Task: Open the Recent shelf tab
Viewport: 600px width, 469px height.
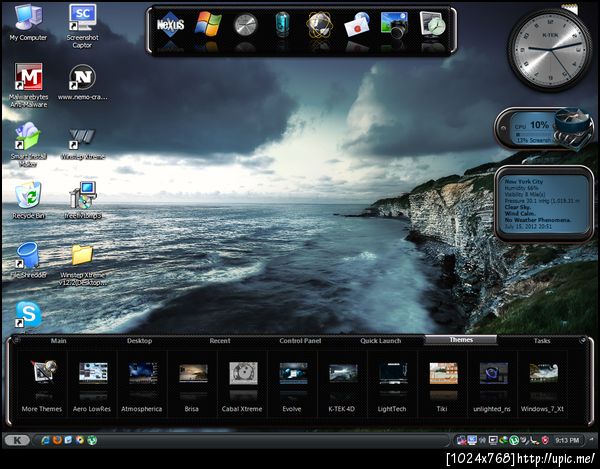Action: (x=220, y=340)
